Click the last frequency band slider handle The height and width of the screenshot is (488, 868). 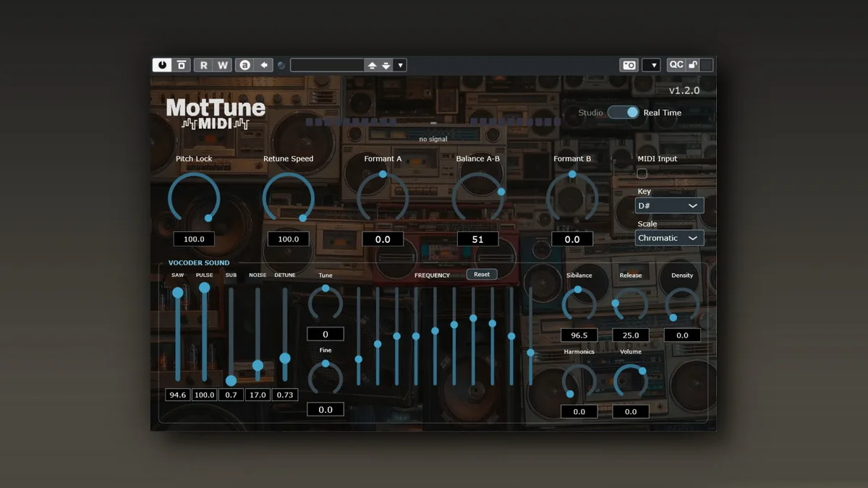click(530, 353)
